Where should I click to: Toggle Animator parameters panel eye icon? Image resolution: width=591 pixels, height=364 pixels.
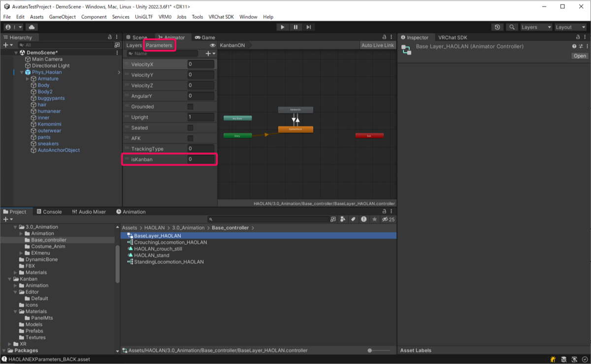(x=213, y=45)
